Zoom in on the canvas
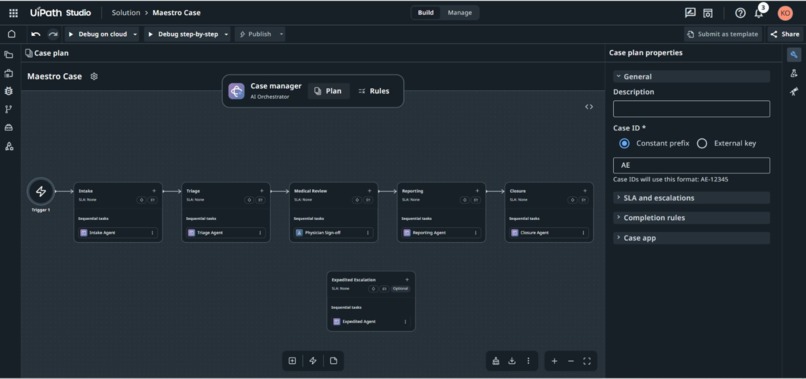Screen dimensions: 806x379 (555, 361)
